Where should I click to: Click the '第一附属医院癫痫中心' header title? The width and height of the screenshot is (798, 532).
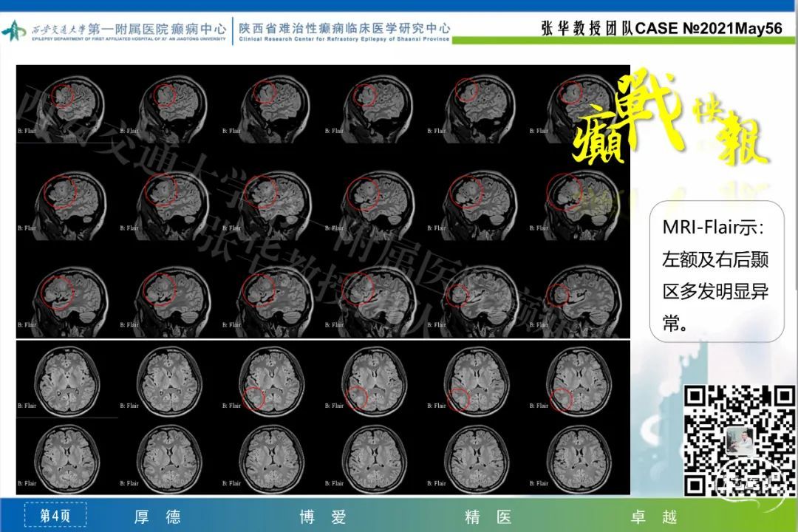(x=157, y=29)
